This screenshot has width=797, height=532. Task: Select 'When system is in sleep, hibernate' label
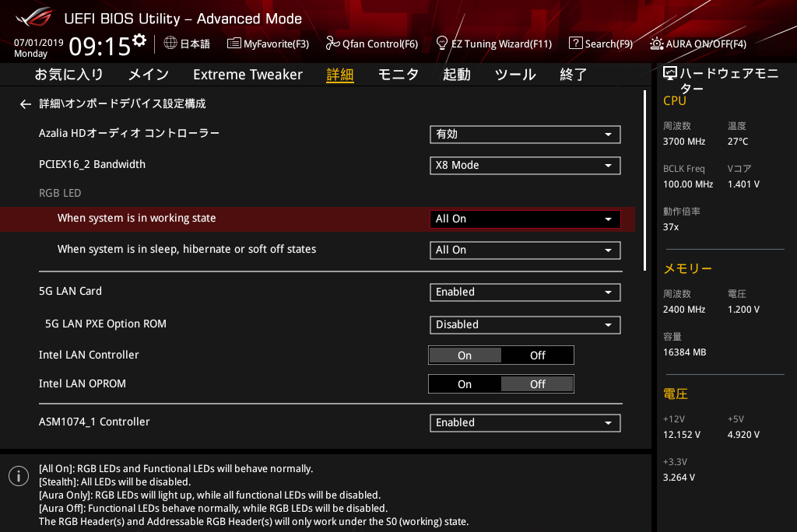pyautogui.click(x=187, y=250)
